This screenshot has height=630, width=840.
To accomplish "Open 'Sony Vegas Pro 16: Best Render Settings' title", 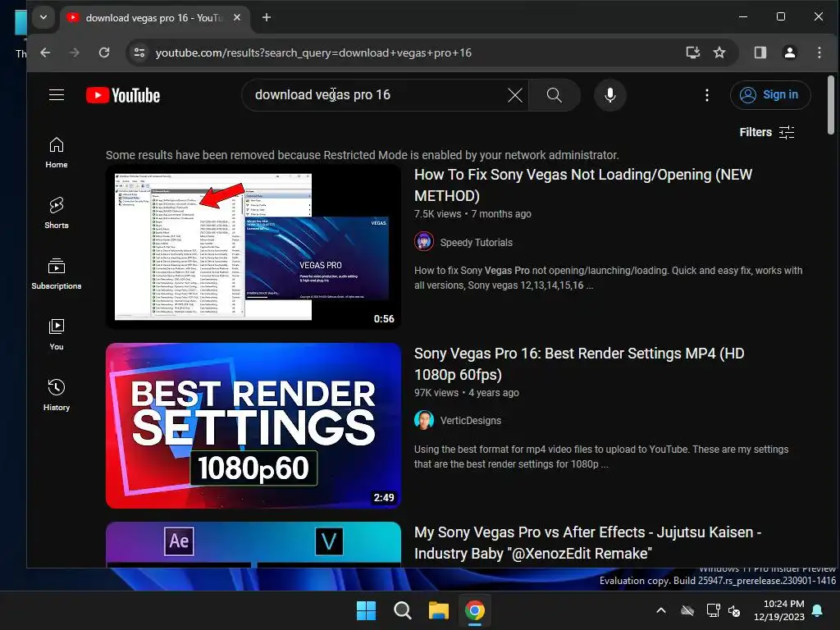I will 579,364.
